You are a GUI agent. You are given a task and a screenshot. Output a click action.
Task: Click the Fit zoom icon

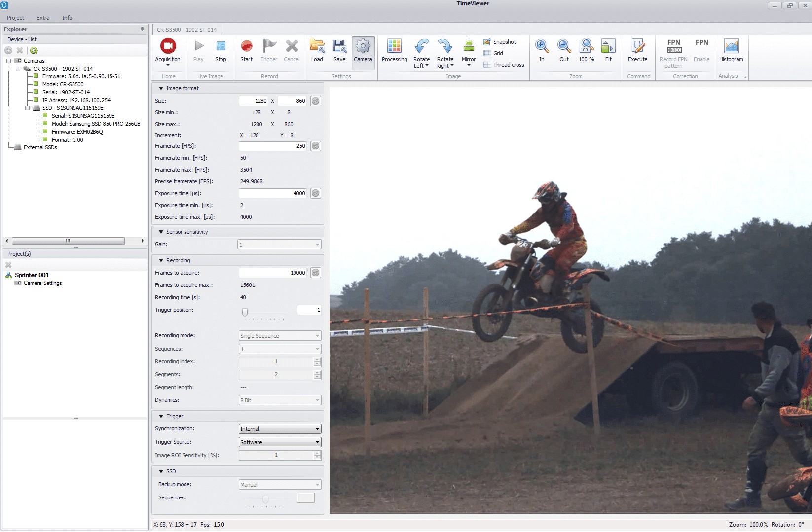608,46
